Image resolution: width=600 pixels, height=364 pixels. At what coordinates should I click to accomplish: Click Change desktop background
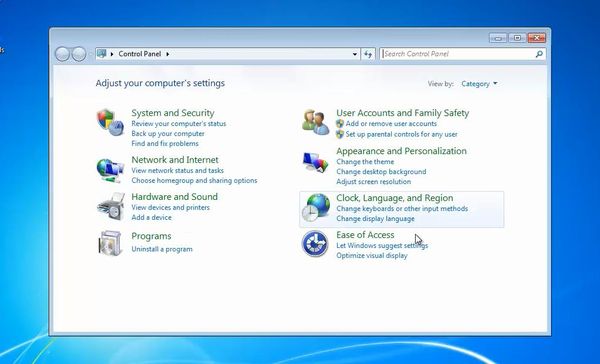click(x=381, y=172)
